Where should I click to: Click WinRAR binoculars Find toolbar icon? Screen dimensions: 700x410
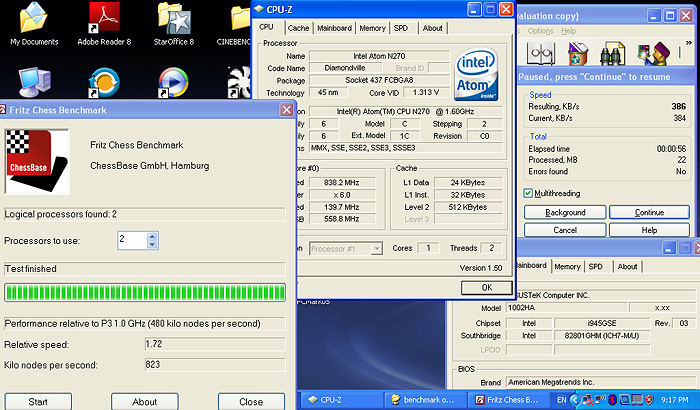[x=612, y=54]
